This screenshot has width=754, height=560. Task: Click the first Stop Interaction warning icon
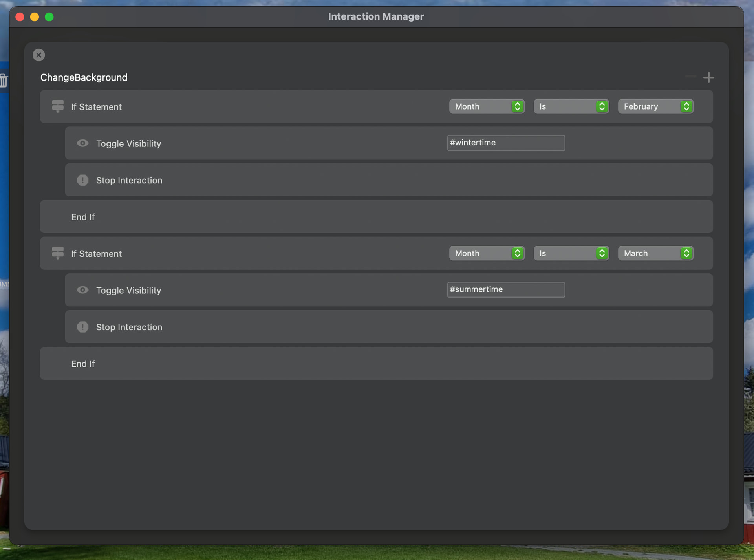[82, 180]
